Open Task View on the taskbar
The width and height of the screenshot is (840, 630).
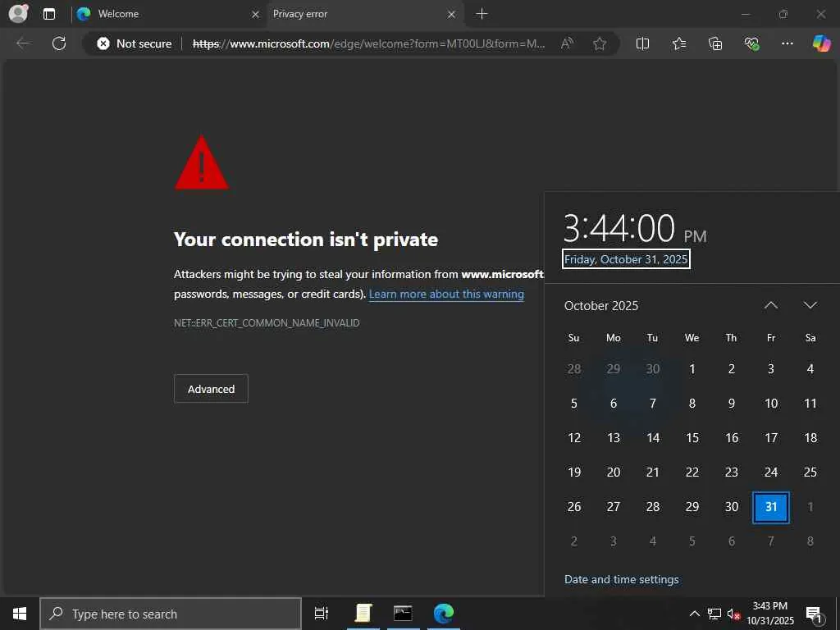[321, 614]
